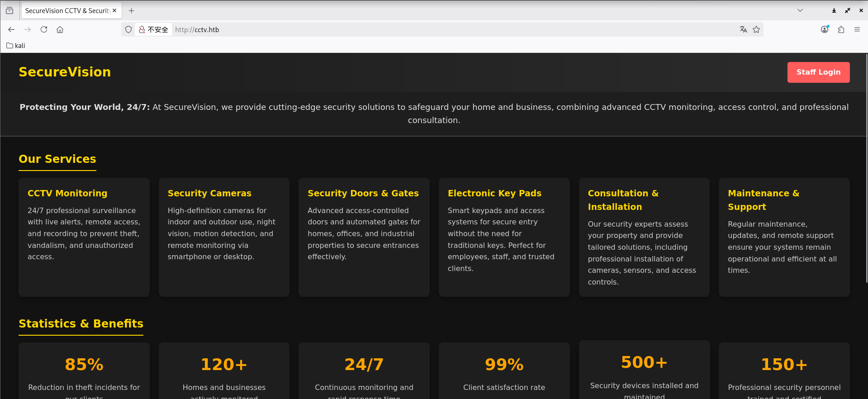Open the tracking protection shield icon

128,29
